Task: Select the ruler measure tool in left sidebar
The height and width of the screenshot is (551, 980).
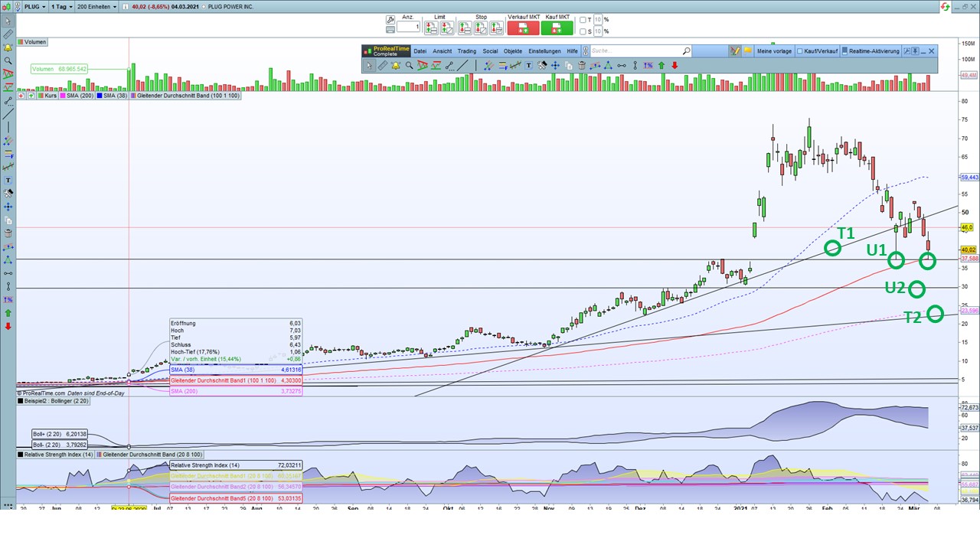Action: (x=8, y=34)
